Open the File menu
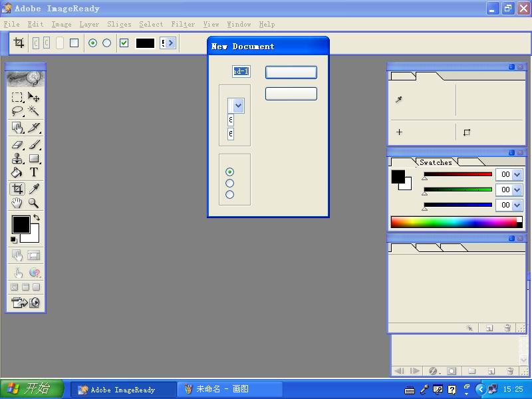The height and width of the screenshot is (399, 532). [11, 25]
